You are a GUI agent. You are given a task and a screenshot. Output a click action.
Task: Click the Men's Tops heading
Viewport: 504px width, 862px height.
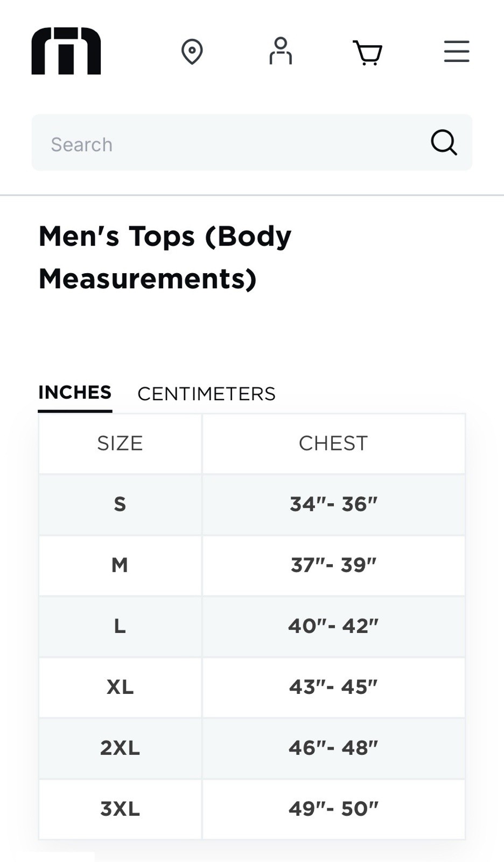tap(165, 257)
